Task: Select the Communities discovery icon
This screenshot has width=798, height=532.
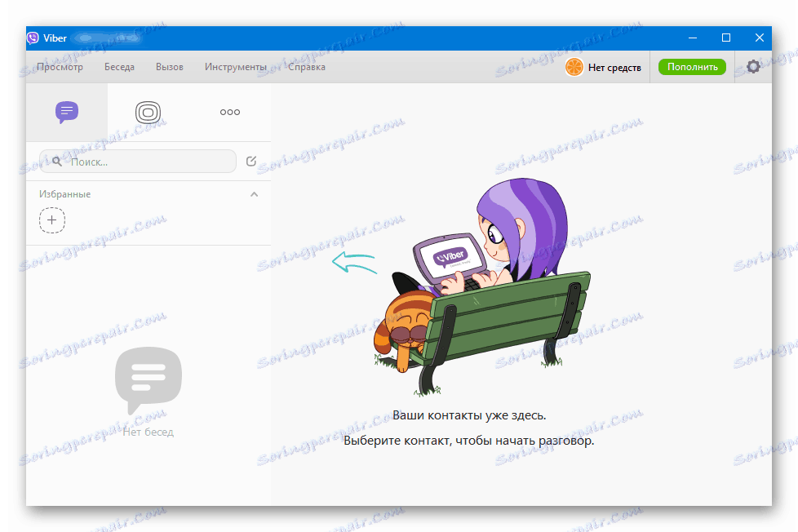Action: [148, 112]
